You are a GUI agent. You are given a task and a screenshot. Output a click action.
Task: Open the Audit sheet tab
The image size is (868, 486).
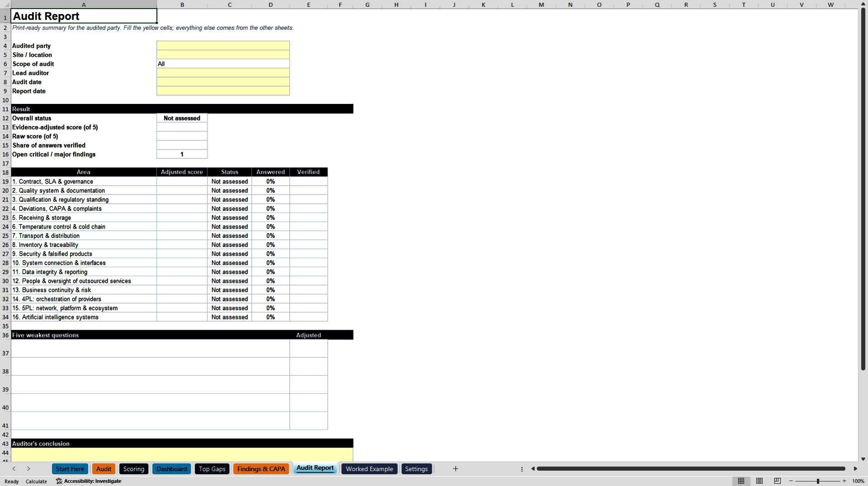tap(104, 469)
